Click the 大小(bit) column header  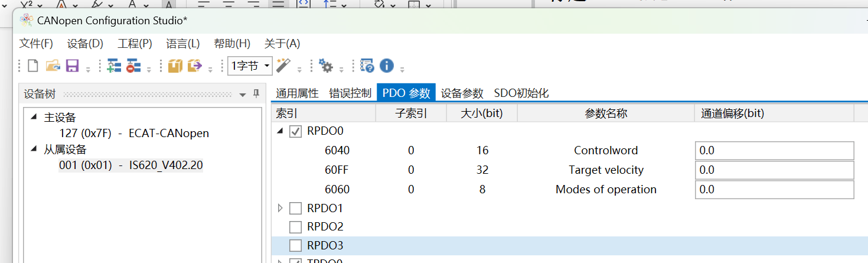[482, 113]
